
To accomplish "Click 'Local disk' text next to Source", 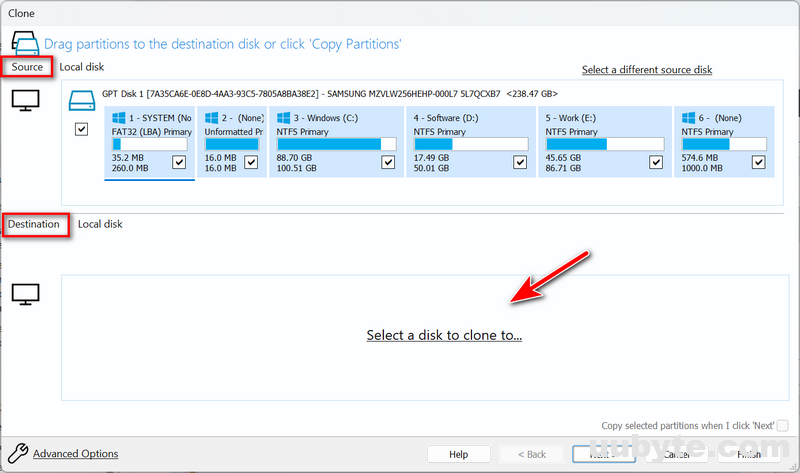I will 82,67.
